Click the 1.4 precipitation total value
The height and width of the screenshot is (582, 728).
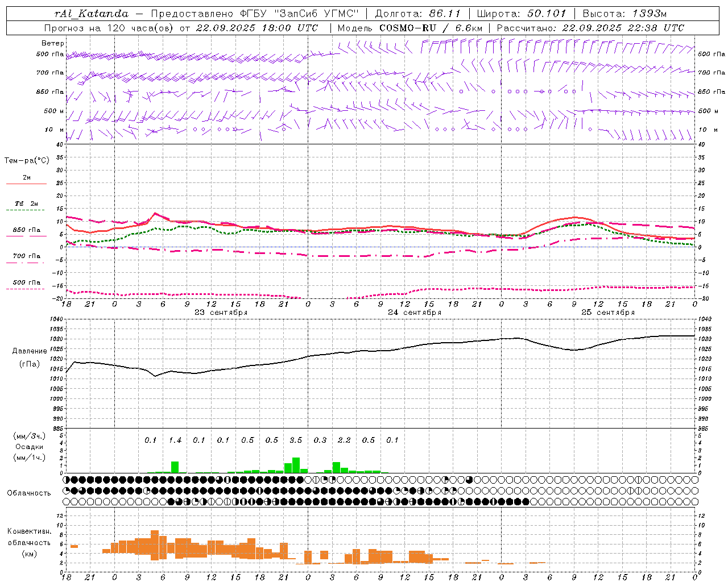pyautogui.click(x=175, y=440)
